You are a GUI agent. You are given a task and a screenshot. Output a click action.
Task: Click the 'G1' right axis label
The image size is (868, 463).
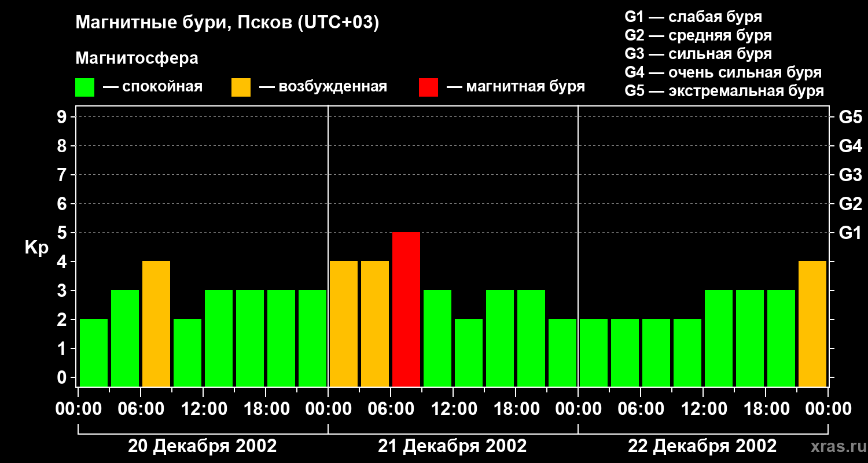pyautogui.click(x=850, y=233)
